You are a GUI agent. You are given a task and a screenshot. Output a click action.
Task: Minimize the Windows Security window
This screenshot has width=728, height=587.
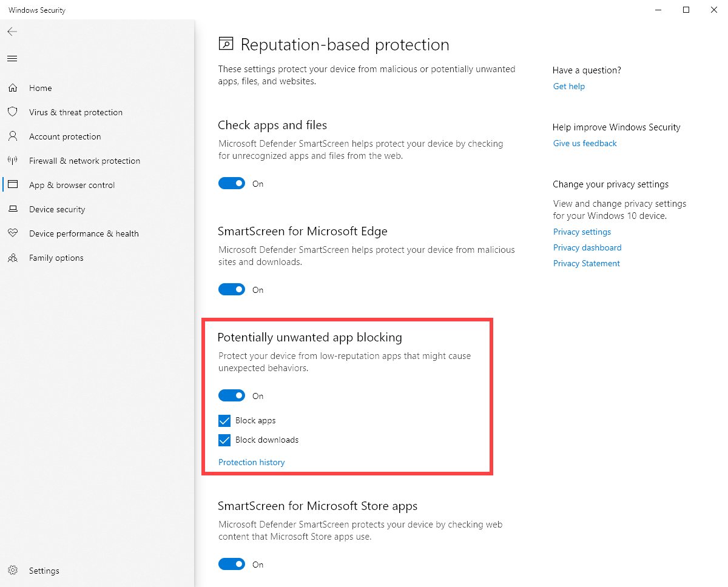658,10
